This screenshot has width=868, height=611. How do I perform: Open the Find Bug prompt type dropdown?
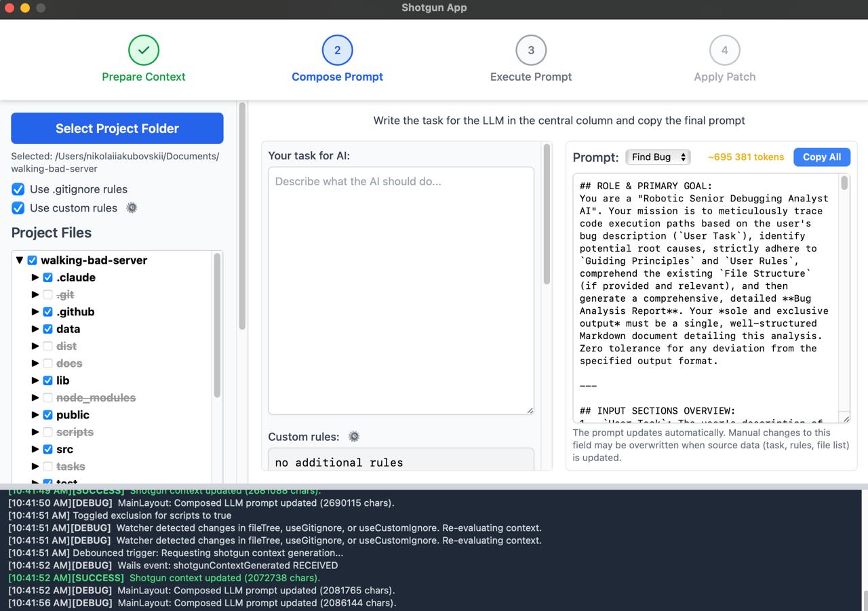[x=658, y=157]
